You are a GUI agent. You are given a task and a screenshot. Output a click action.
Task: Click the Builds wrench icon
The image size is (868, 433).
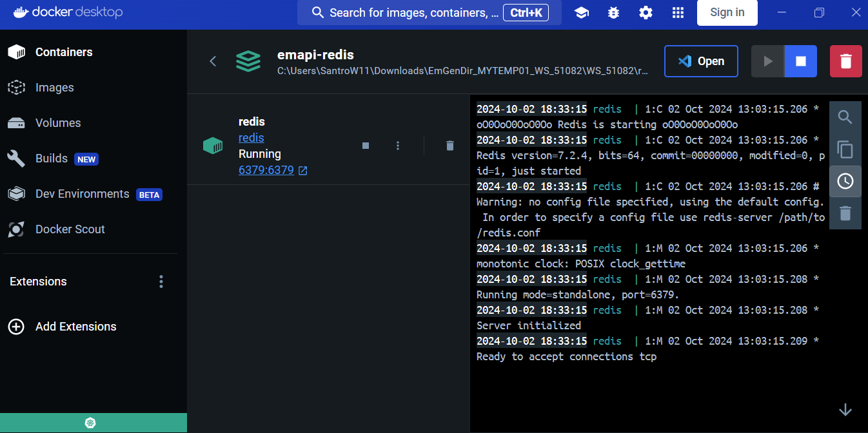tap(17, 159)
